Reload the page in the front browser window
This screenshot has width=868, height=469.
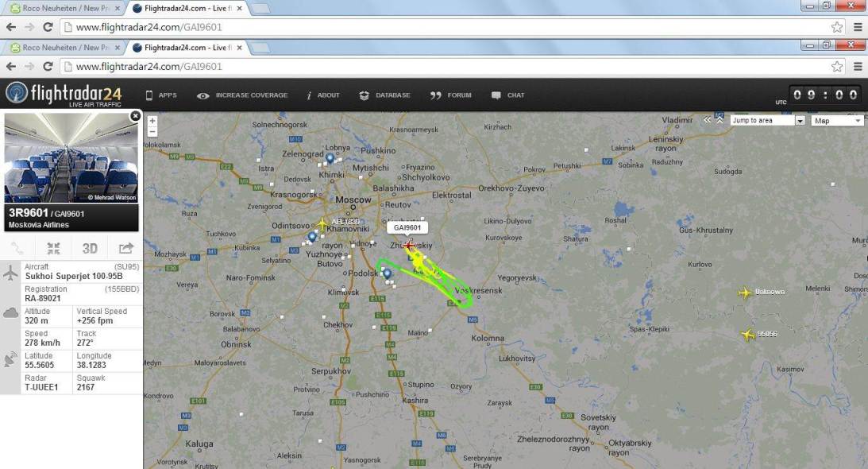[48, 67]
